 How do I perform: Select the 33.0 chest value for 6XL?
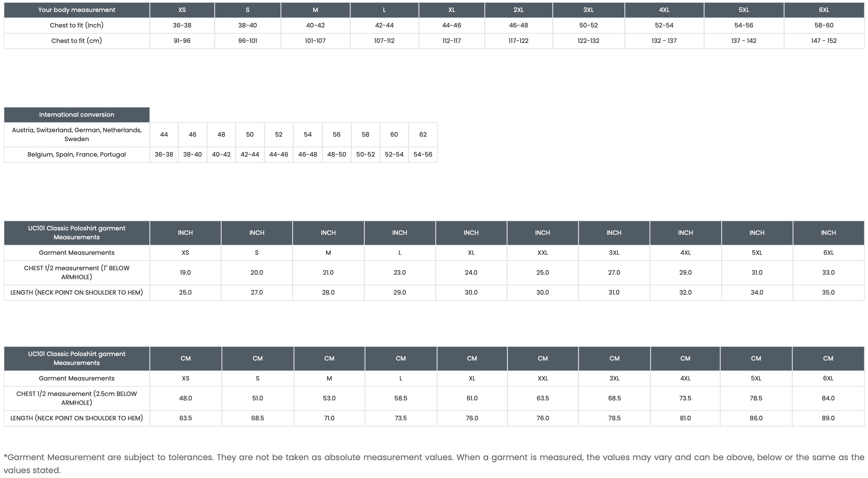pyautogui.click(x=828, y=273)
